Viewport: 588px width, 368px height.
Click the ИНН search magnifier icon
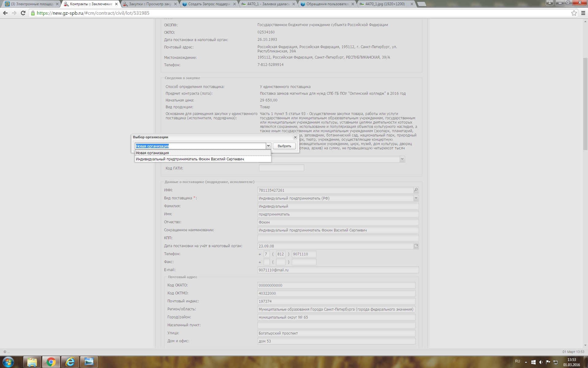point(416,190)
